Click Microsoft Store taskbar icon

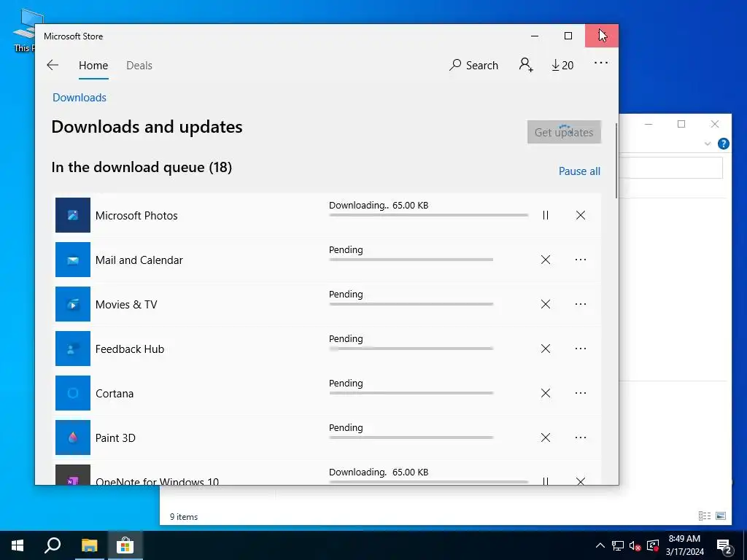(125, 545)
